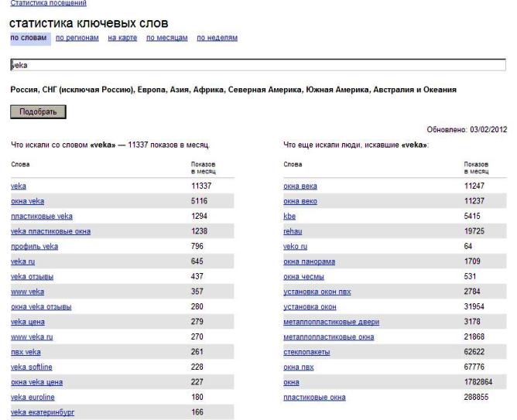Select the 67776 value for окна пвх
The height and width of the screenshot is (420, 517).
474,367
